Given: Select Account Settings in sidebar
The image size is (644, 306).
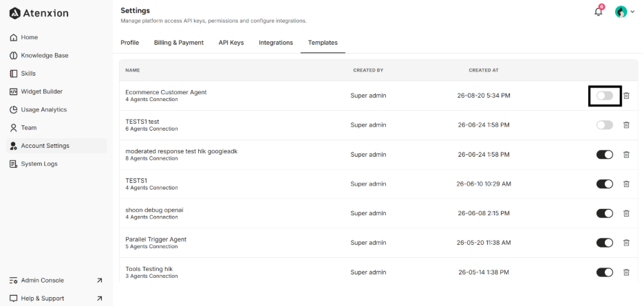Looking at the screenshot, I should pyautogui.click(x=56, y=146).
